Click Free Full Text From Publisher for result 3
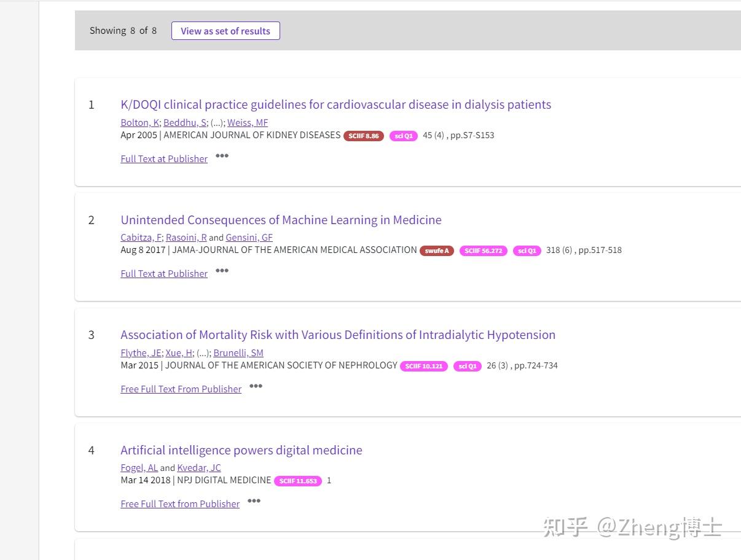 (x=181, y=389)
